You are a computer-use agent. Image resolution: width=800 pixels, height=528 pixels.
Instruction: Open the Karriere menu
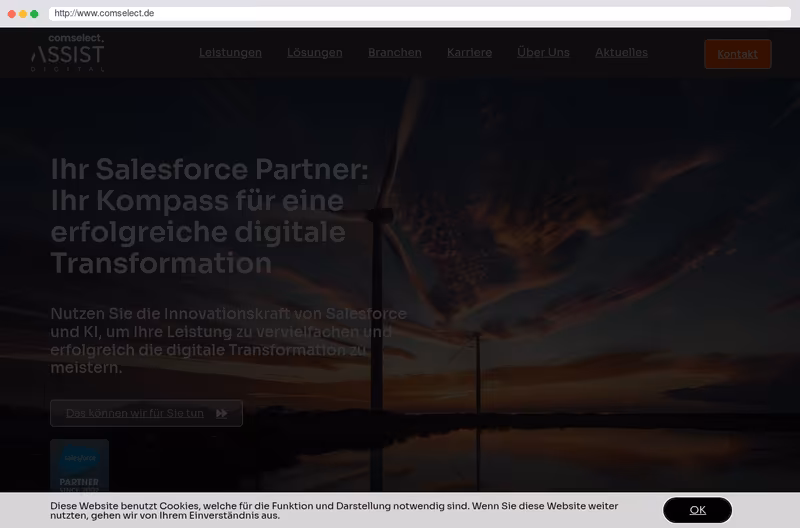tap(469, 53)
